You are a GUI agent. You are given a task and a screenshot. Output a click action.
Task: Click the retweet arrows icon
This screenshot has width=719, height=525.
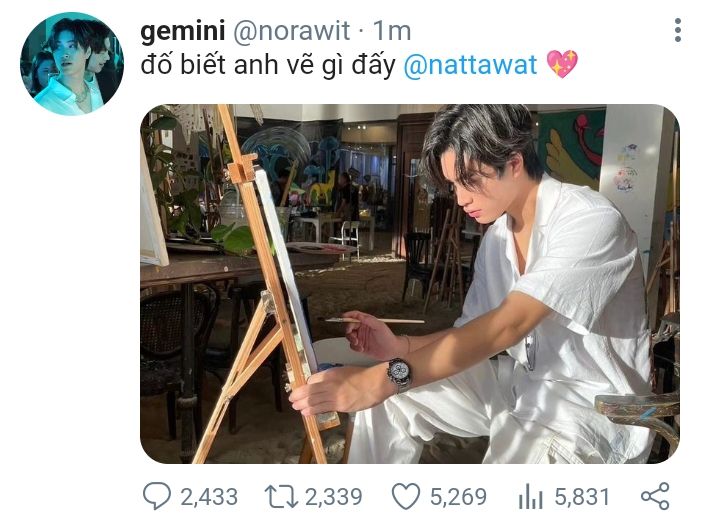coord(283,496)
